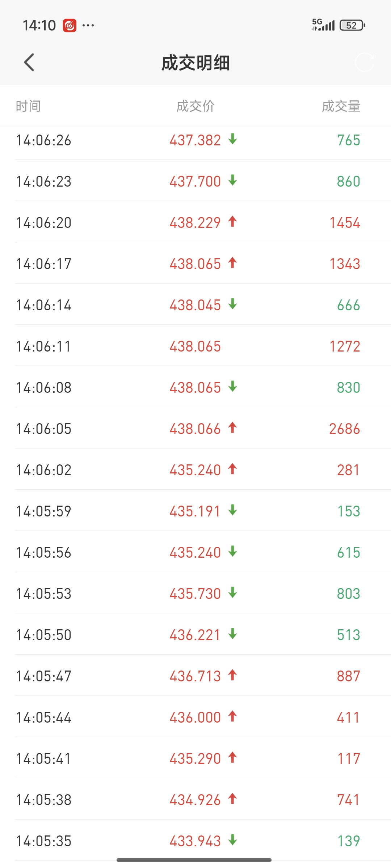This screenshot has width=391, height=868.
Task: Tap the home gesture bar at the bottom
Action: (x=194, y=860)
